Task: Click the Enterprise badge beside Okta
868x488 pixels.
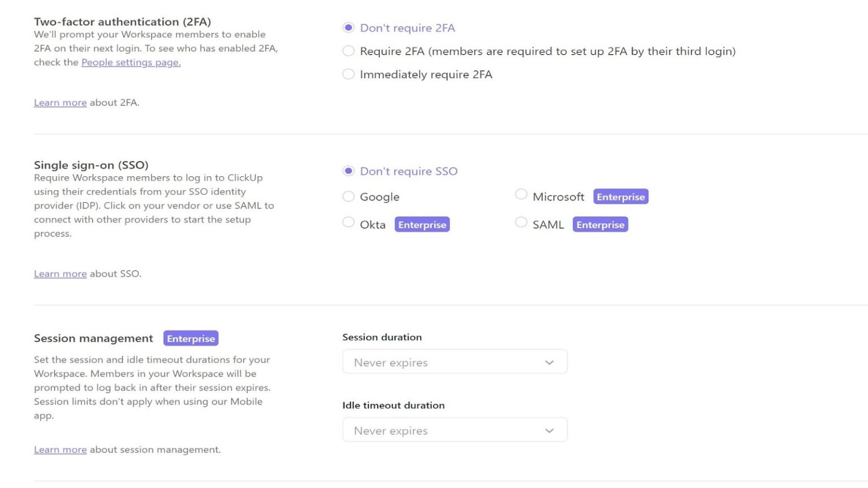Action: 422,224
